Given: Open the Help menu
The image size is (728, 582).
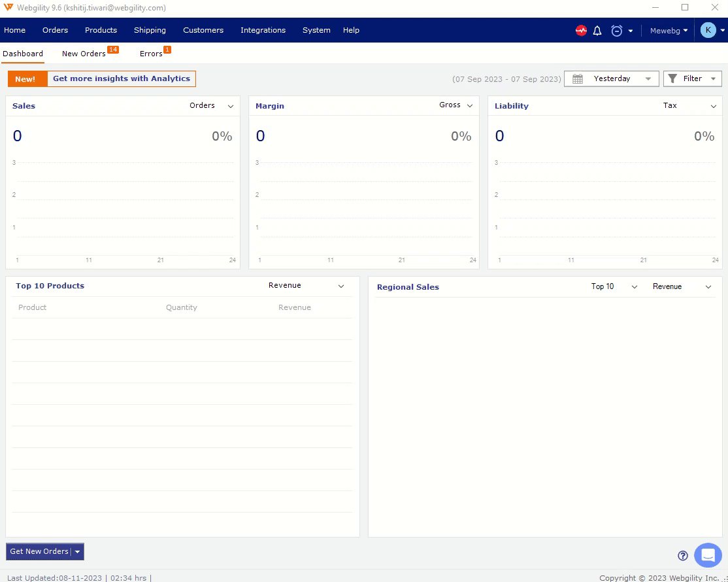Looking at the screenshot, I should tap(351, 30).
